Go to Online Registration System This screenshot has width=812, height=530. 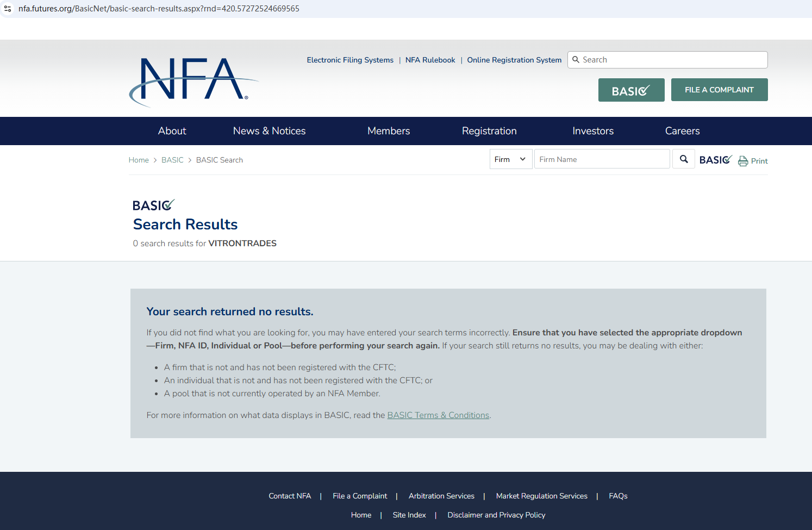pyautogui.click(x=514, y=60)
